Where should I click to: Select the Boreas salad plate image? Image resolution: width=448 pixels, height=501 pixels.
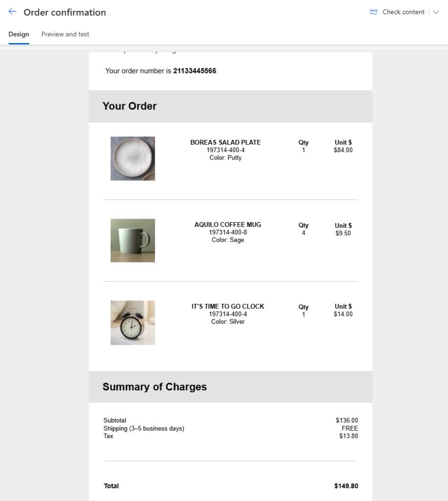[x=133, y=159]
